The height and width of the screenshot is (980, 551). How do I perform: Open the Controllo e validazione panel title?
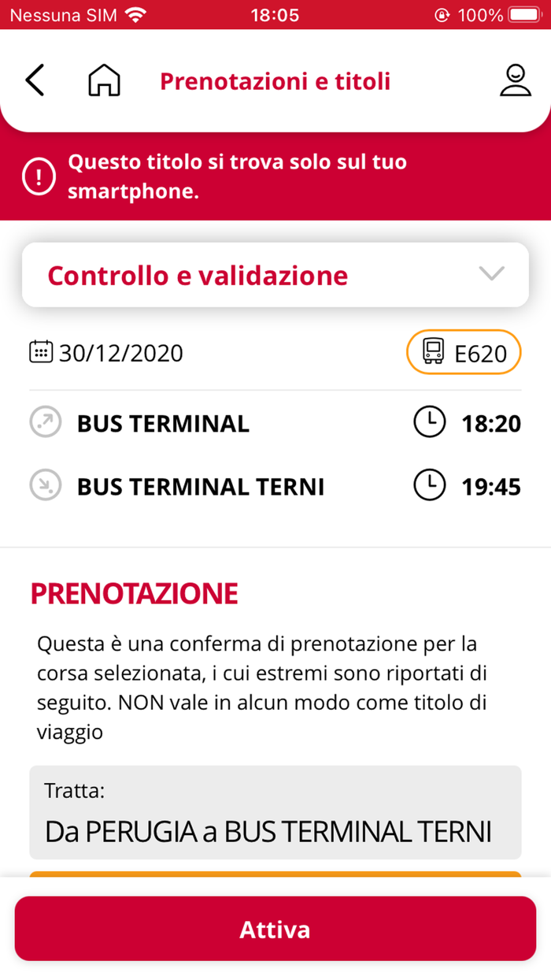tap(198, 275)
